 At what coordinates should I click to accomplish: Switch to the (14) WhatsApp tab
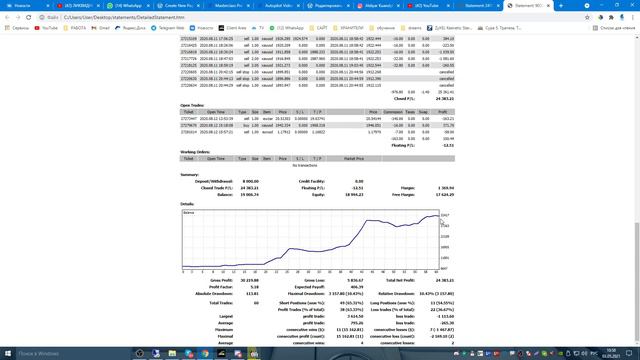click(128, 6)
